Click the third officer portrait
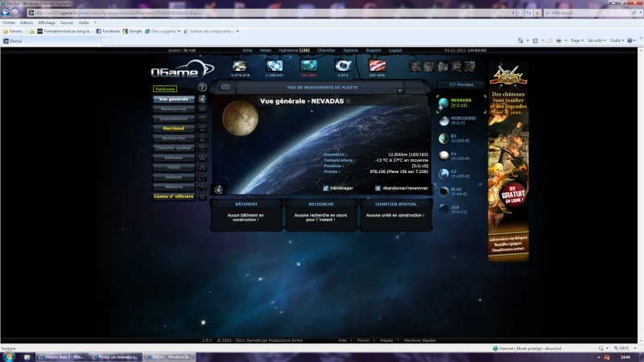Image resolution: width=644 pixels, height=362 pixels. 442,66
